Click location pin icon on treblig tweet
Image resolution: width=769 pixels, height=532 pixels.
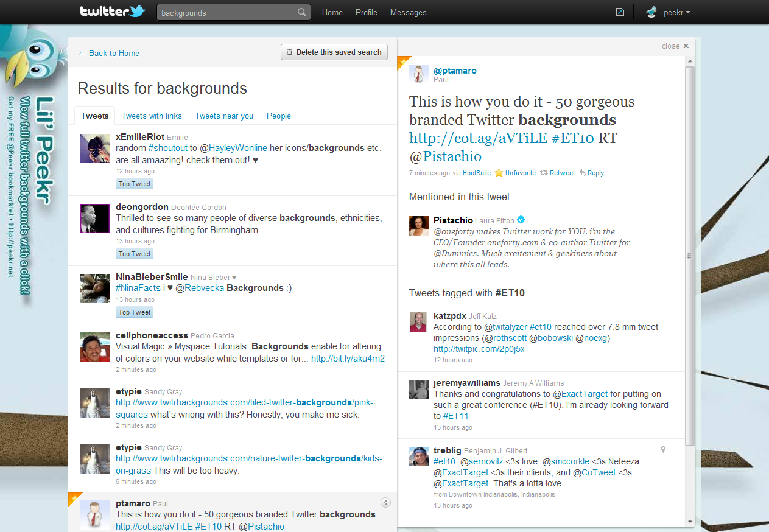coord(663,449)
